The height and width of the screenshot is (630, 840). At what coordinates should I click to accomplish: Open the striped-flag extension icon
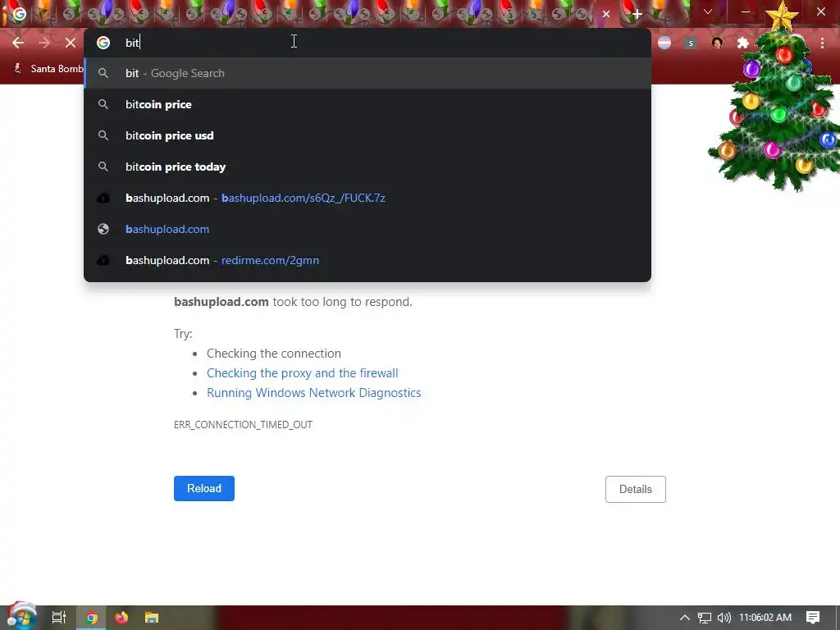click(664, 43)
